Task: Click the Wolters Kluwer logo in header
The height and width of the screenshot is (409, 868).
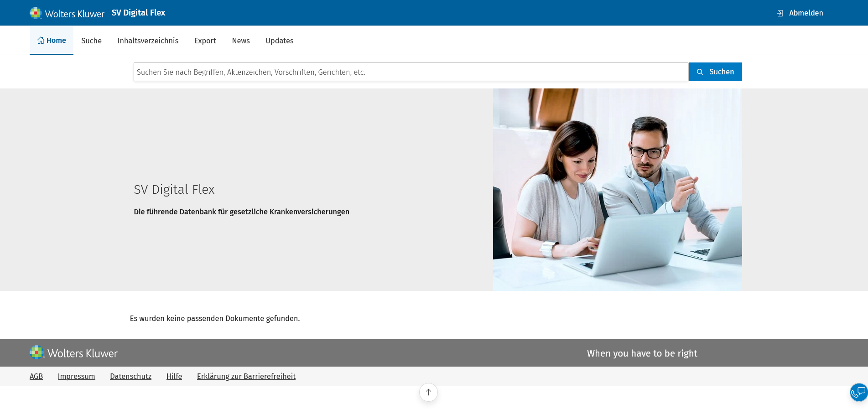Action: tap(67, 13)
